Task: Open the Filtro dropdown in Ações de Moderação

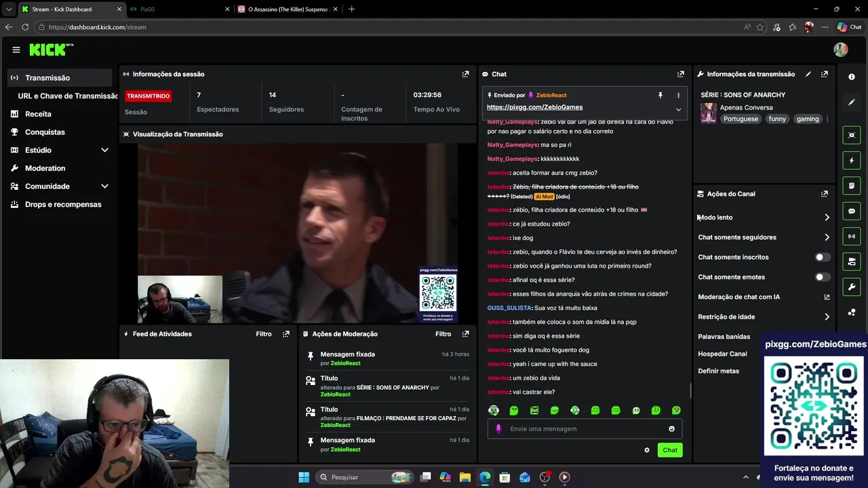Action: point(443,333)
